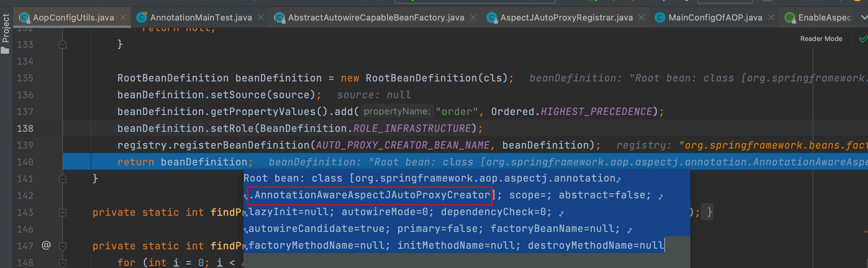
Task: Click line number 135 in the gutter
Action: 25,78
